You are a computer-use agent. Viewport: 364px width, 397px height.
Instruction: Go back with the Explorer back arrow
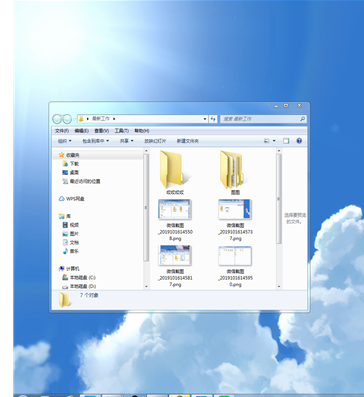[57, 119]
